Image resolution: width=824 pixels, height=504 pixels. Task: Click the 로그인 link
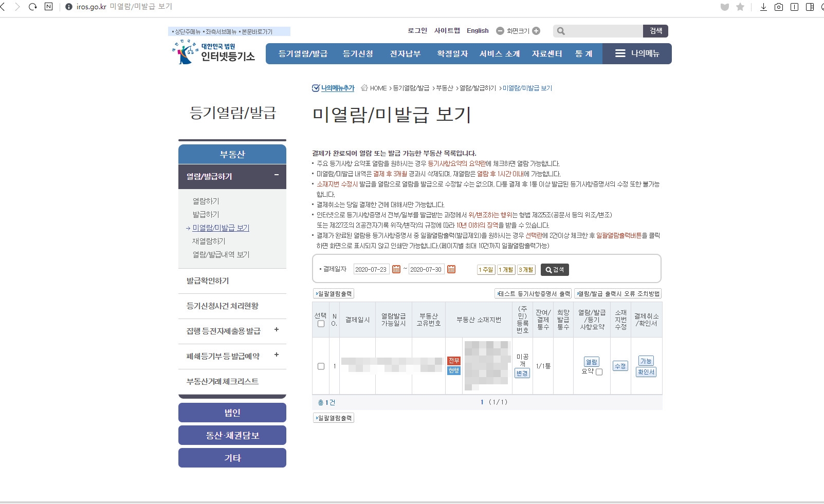tap(417, 31)
